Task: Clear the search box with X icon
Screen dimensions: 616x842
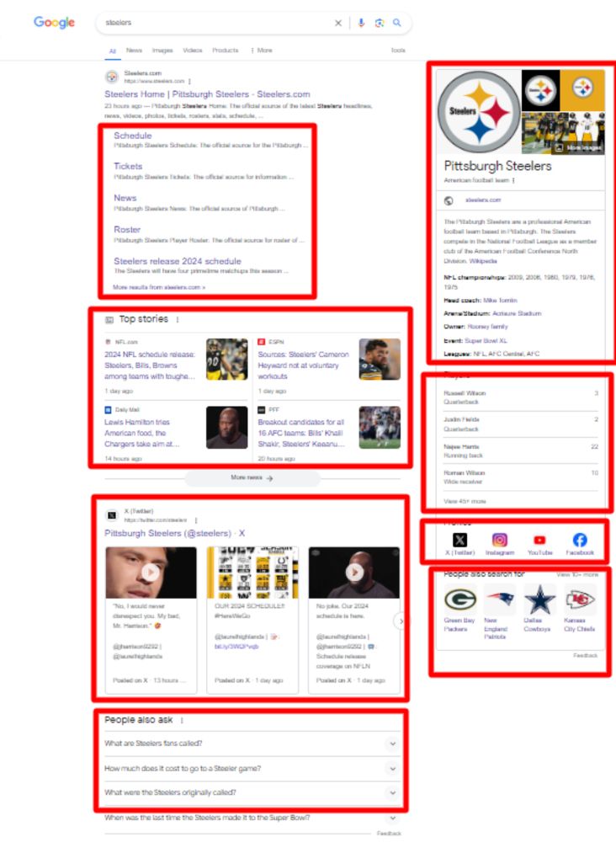Action: click(338, 23)
